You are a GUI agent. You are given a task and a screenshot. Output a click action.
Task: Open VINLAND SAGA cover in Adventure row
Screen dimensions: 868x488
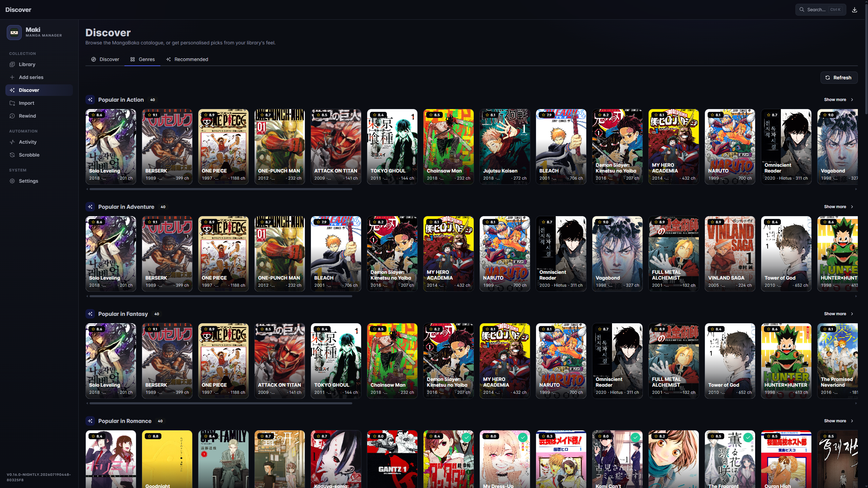tap(730, 254)
